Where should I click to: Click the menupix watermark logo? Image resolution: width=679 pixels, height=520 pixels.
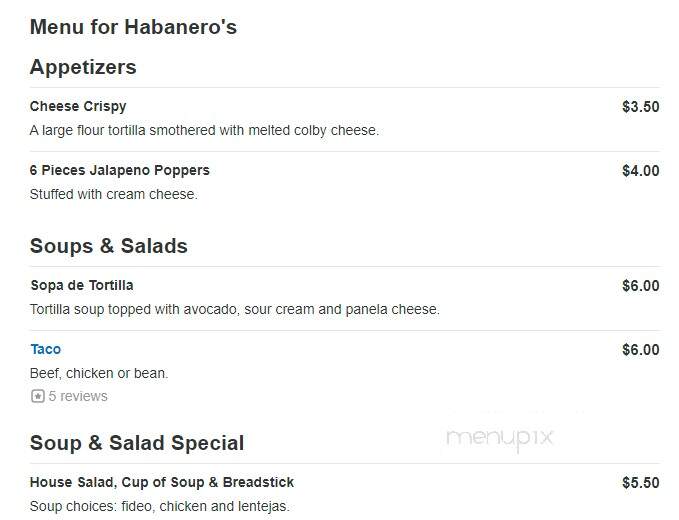(x=500, y=438)
